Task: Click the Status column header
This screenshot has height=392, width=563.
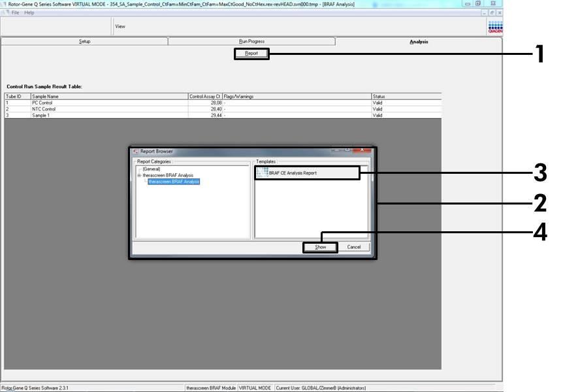Action: [406, 96]
